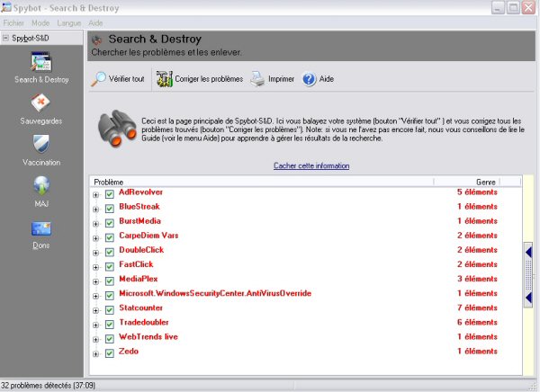Uncheck the BlueStreak checkbox
The width and height of the screenshot is (540, 392).
110,209
